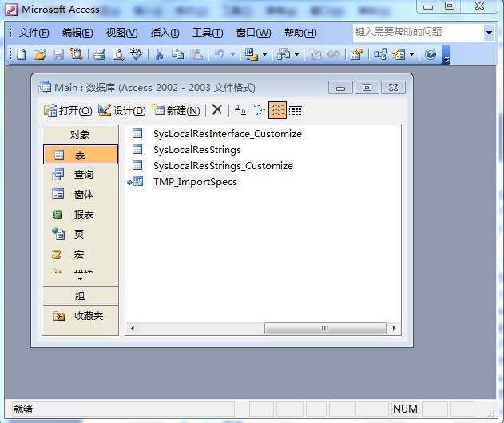Expand the Office Links dropdown arrow
Screen dimensions: 504x423
[265, 54]
